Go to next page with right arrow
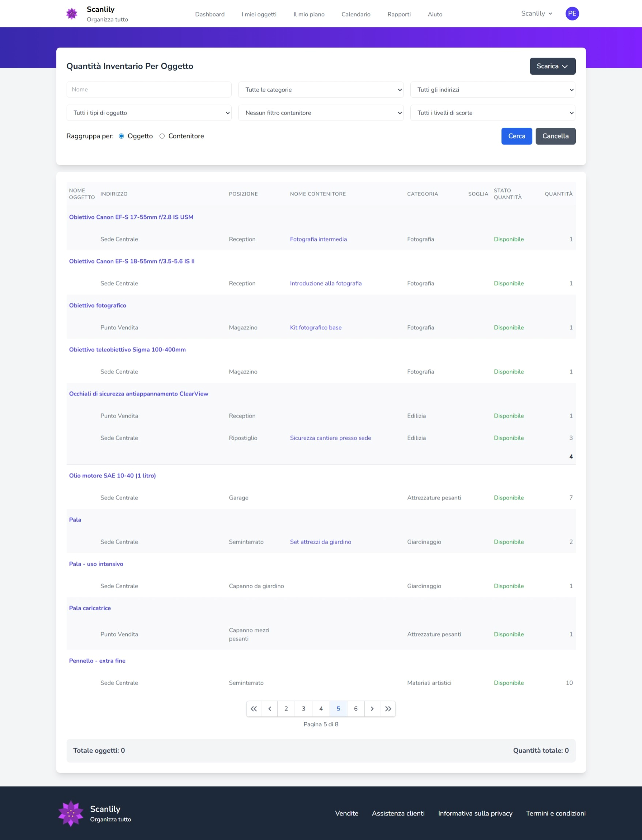 point(372,709)
